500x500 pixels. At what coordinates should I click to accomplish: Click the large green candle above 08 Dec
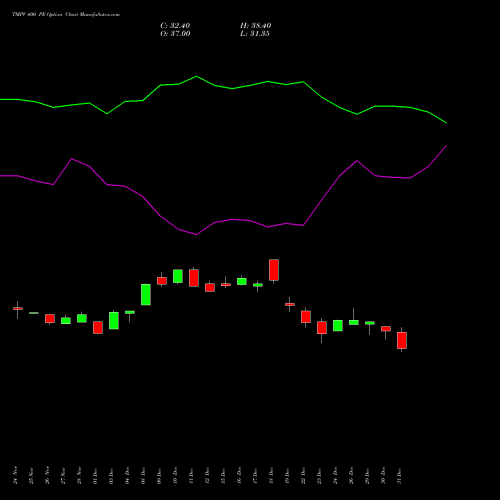[146, 294]
